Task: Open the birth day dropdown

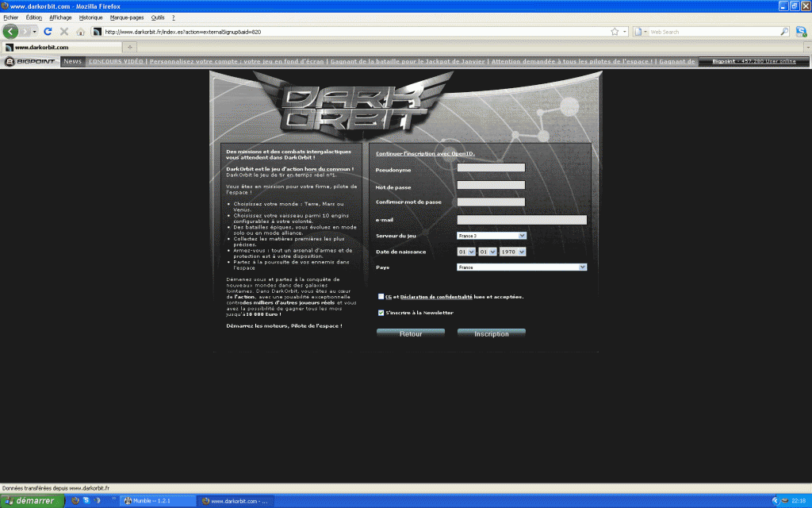Action: coord(466,252)
